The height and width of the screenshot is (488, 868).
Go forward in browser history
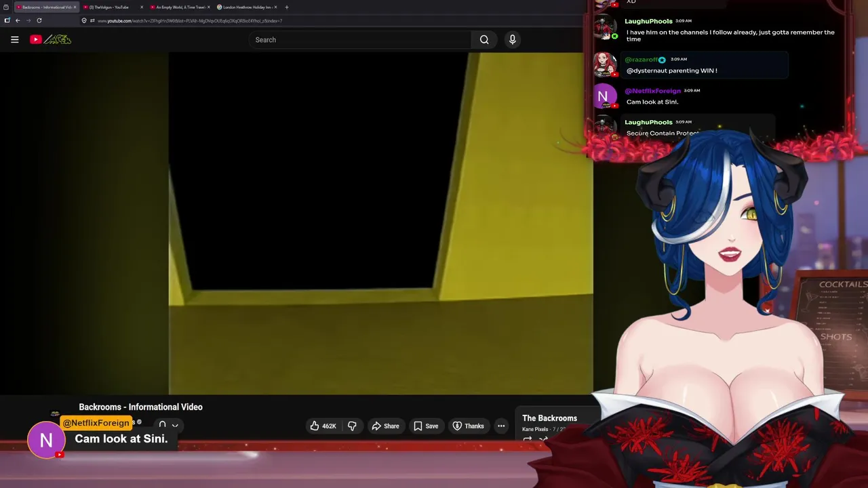tap(28, 20)
